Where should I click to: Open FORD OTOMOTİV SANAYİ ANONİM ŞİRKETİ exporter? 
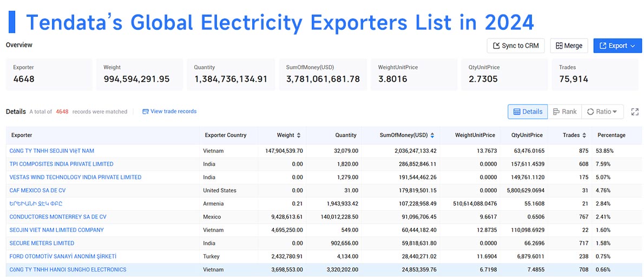pos(63,256)
